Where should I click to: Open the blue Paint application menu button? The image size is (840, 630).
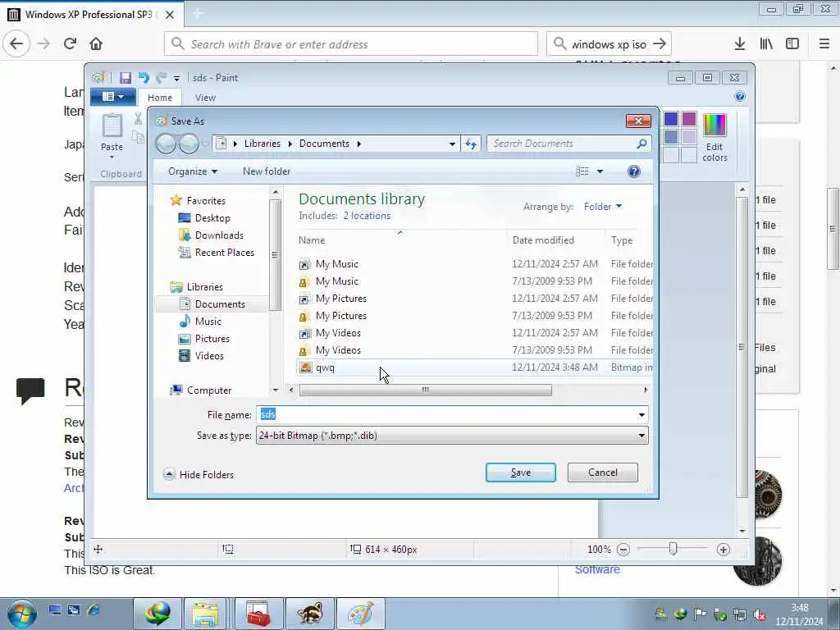click(x=112, y=97)
